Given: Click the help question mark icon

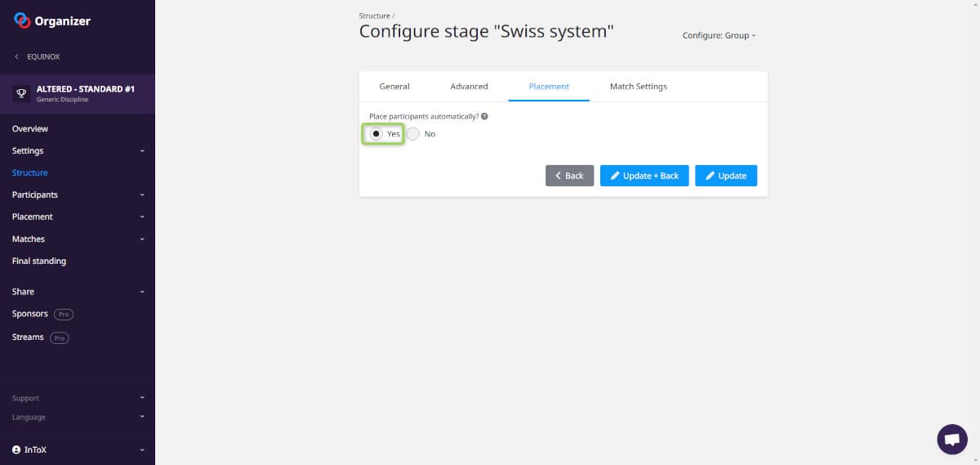Looking at the screenshot, I should pyautogui.click(x=484, y=117).
